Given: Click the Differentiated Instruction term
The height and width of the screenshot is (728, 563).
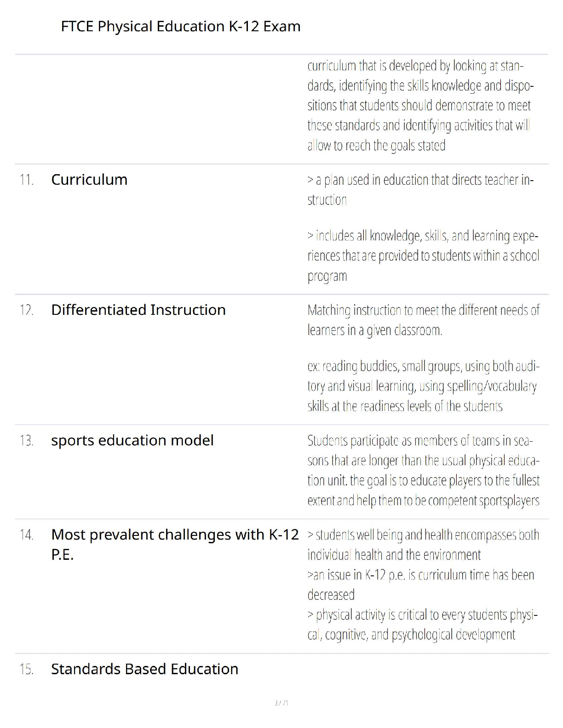Looking at the screenshot, I should pos(138,310).
